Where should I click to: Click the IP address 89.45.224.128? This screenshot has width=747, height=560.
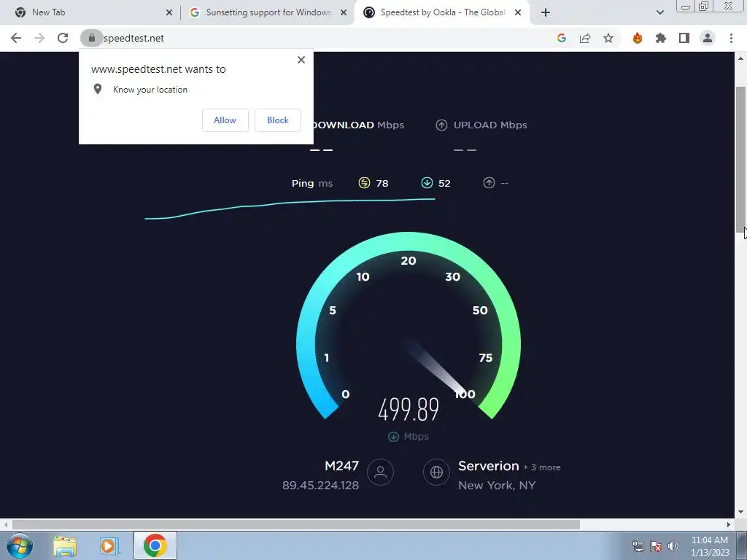tap(320, 485)
